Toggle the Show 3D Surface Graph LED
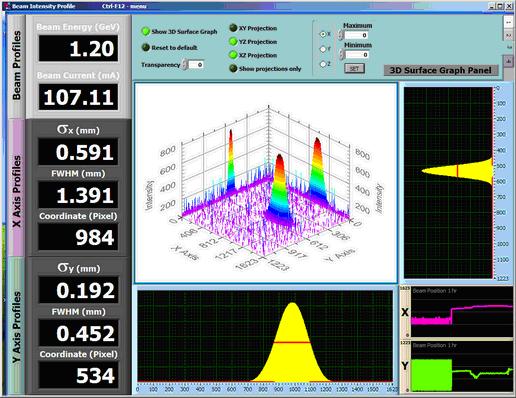 (x=145, y=31)
